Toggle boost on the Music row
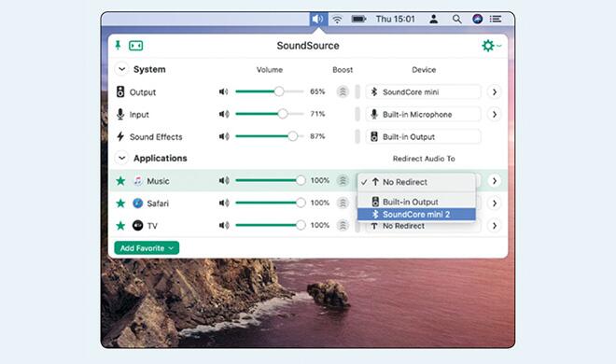This screenshot has height=364, width=616. [x=343, y=181]
